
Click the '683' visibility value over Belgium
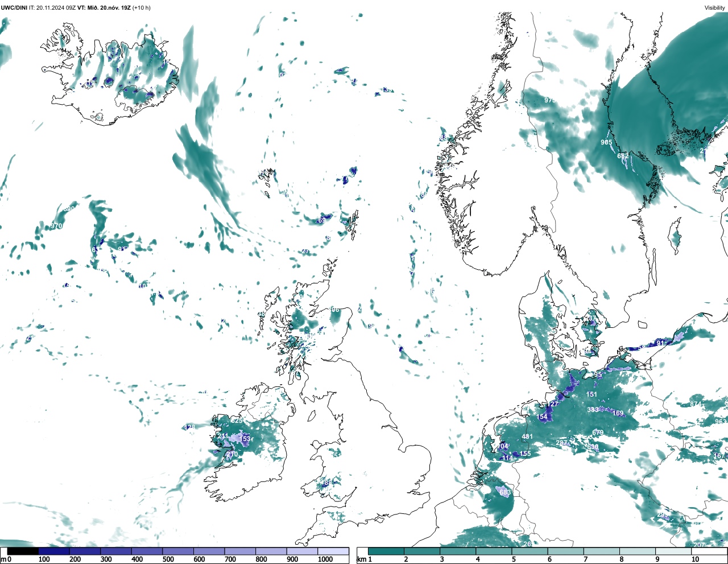[505, 492]
